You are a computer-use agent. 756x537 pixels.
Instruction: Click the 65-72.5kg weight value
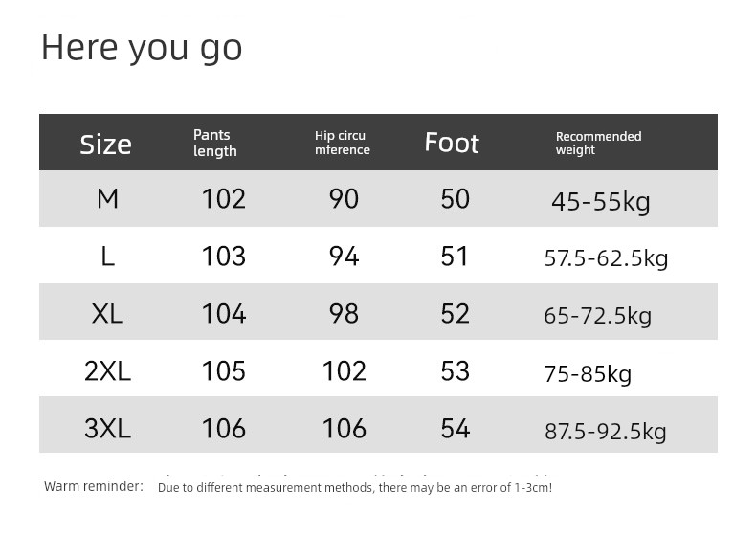tap(598, 316)
